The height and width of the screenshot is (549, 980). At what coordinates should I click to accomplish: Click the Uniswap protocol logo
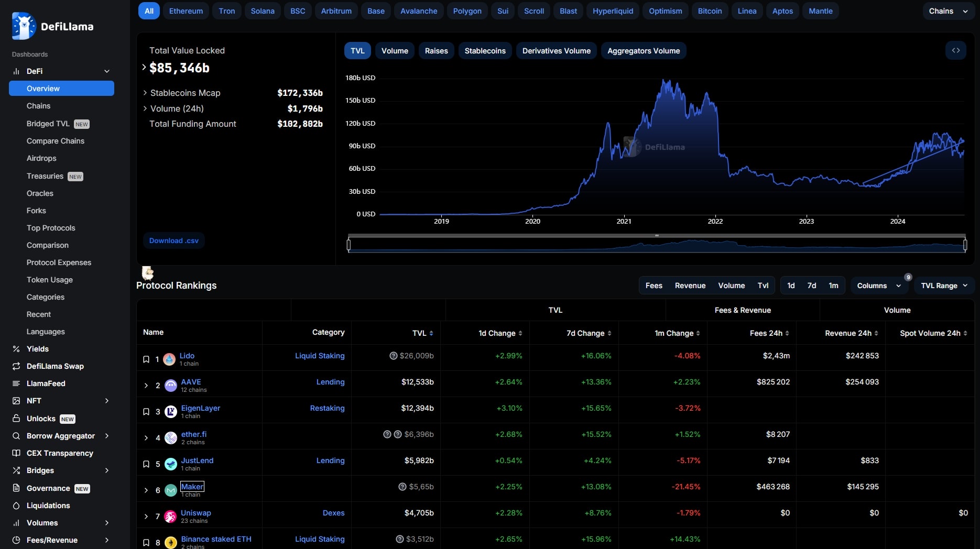[171, 517]
